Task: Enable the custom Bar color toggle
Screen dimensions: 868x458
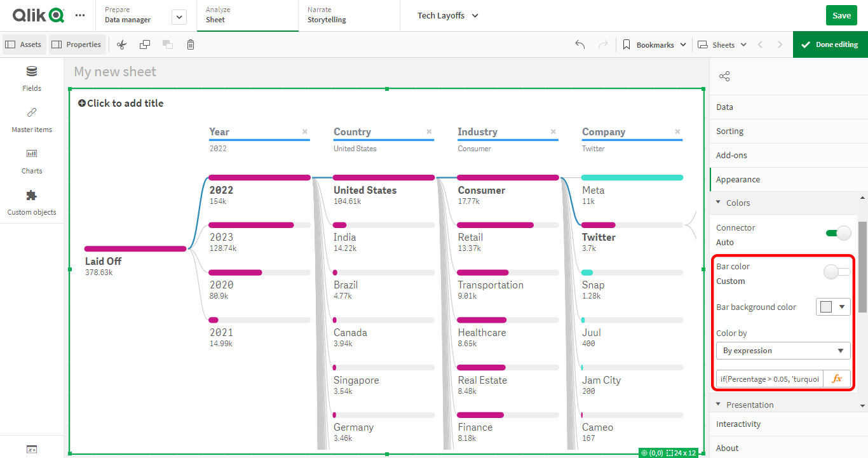Action: pos(837,271)
